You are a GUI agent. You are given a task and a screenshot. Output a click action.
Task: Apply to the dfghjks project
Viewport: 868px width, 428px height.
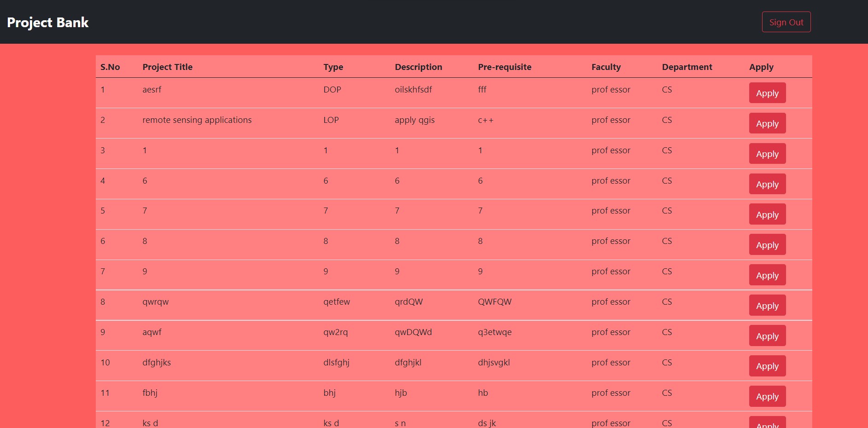(x=767, y=366)
